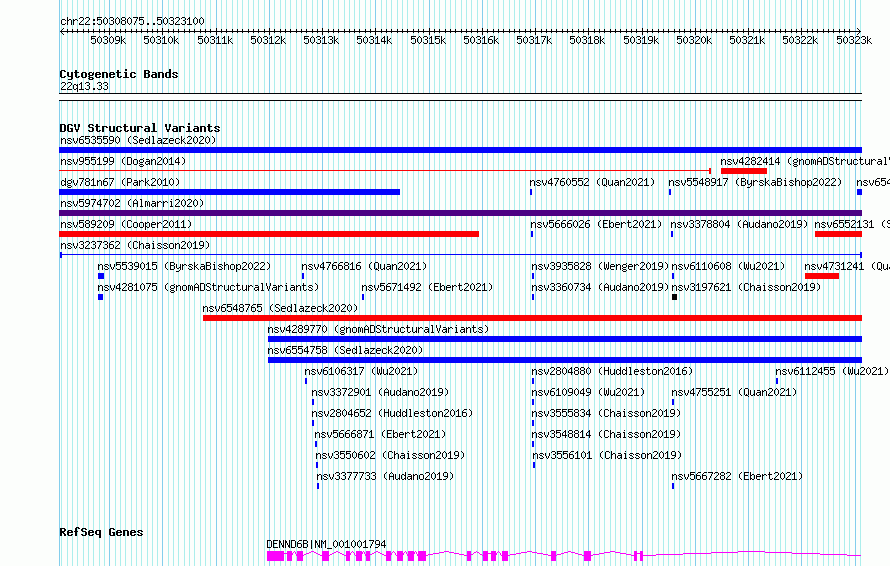The height and width of the screenshot is (566, 890).
Task: Select the red nsv6548765 variant bar
Action: click(532, 318)
